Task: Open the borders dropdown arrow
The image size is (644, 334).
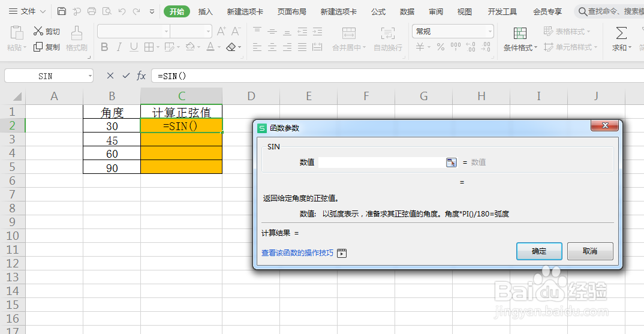Action: (x=158, y=47)
